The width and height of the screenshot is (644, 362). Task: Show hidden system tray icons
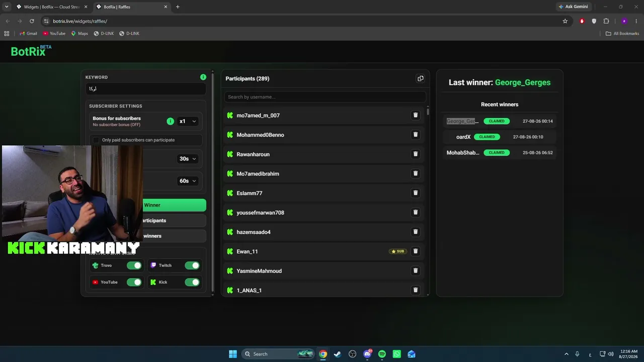point(567,354)
